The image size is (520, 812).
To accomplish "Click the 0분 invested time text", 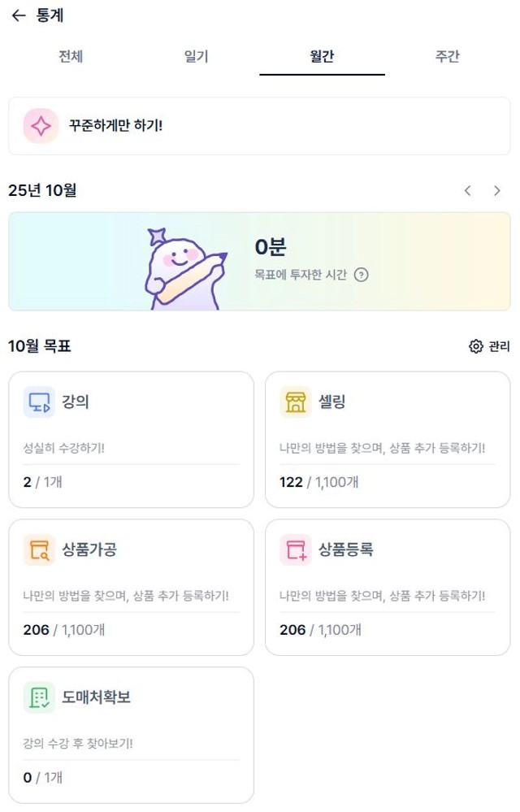I will click(x=271, y=248).
